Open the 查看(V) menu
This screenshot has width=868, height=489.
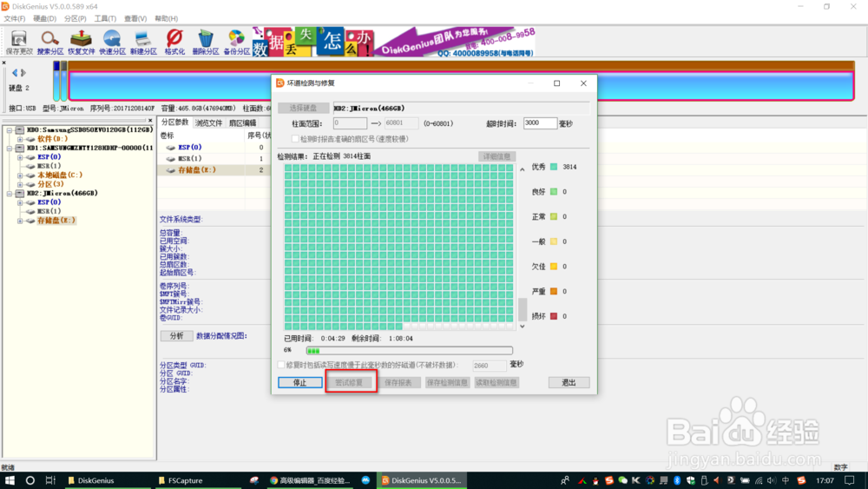(135, 18)
